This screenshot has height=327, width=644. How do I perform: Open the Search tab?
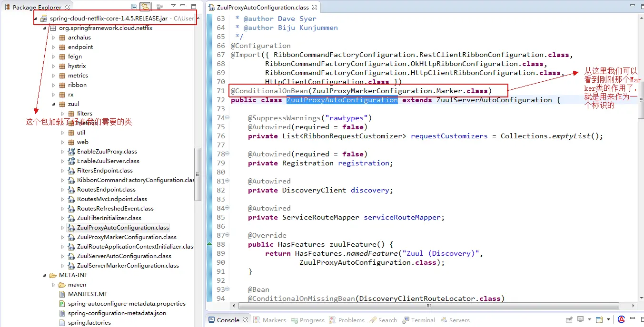(x=383, y=320)
